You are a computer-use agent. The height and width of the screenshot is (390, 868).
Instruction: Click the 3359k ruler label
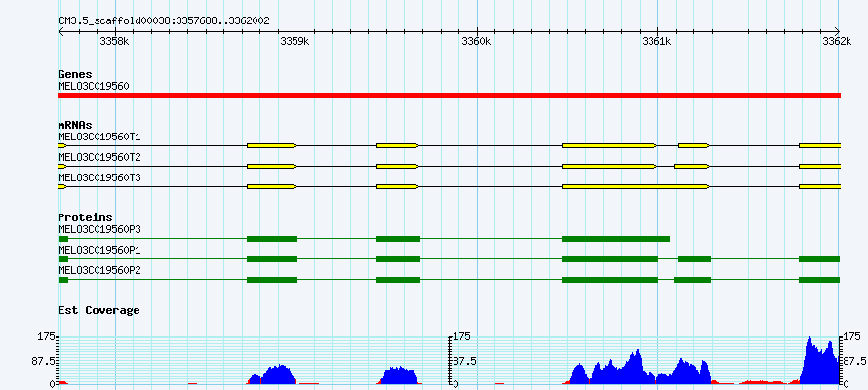[x=296, y=41]
